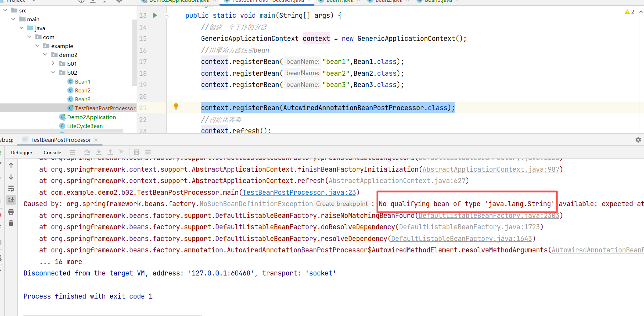This screenshot has height=316, width=644.
Task: Click context.refresh() on line 23
Action: (x=236, y=130)
